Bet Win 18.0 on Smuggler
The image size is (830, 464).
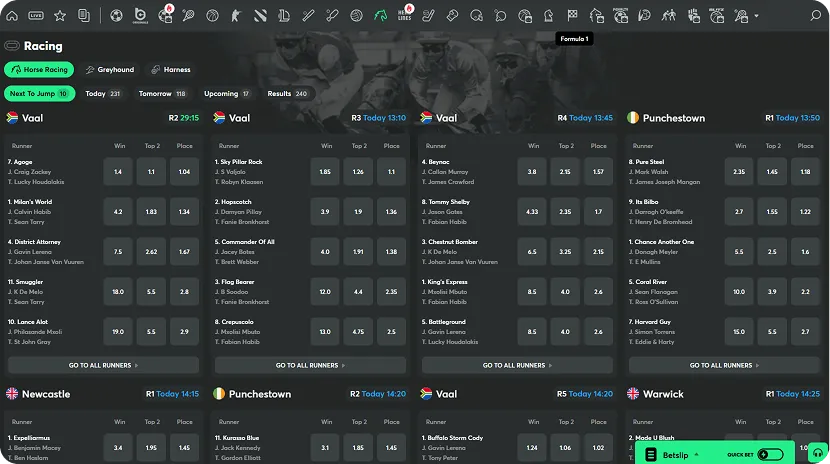[x=118, y=292]
